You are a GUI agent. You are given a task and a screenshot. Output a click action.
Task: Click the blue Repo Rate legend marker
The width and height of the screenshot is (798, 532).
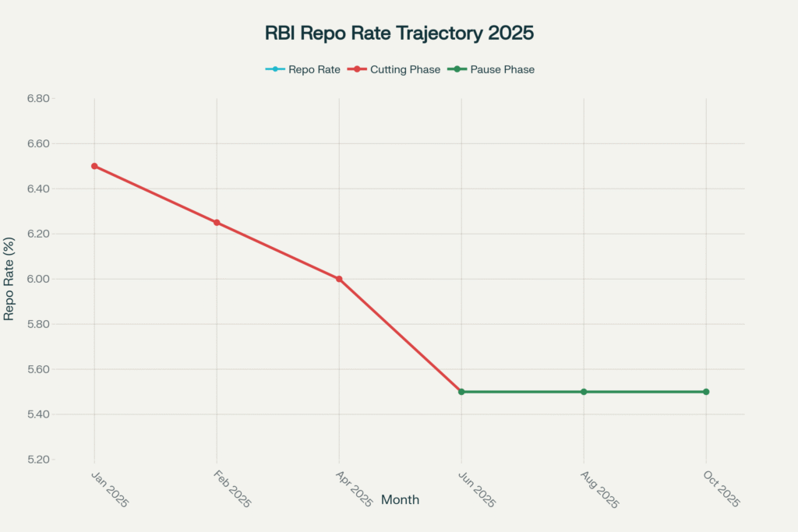click(x=276, y=69)
